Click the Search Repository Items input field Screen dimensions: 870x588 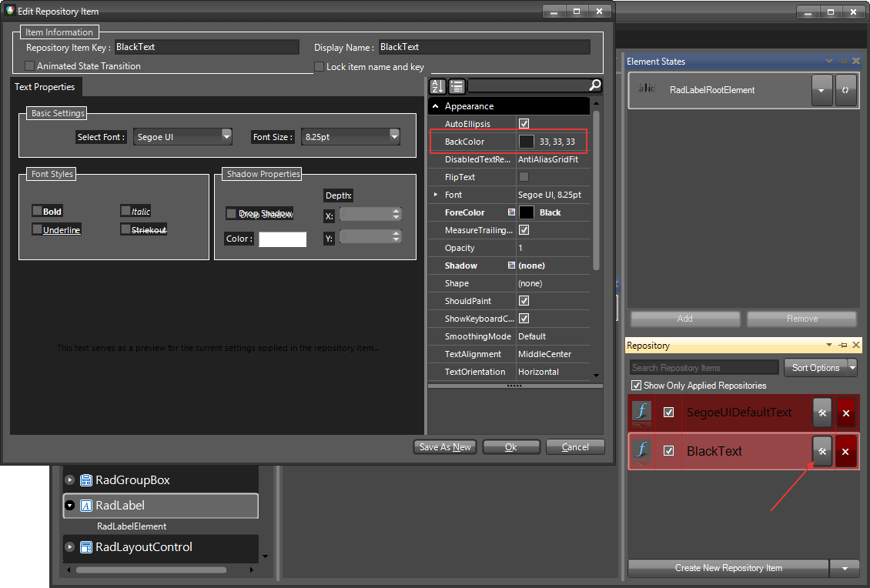(702, 367)
